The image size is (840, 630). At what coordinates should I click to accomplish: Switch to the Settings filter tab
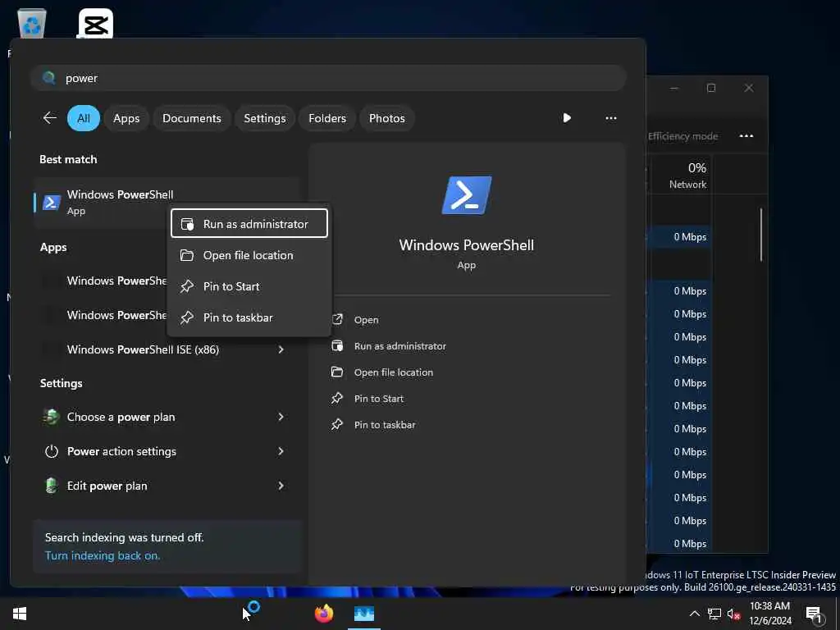(x=265, y=118)
